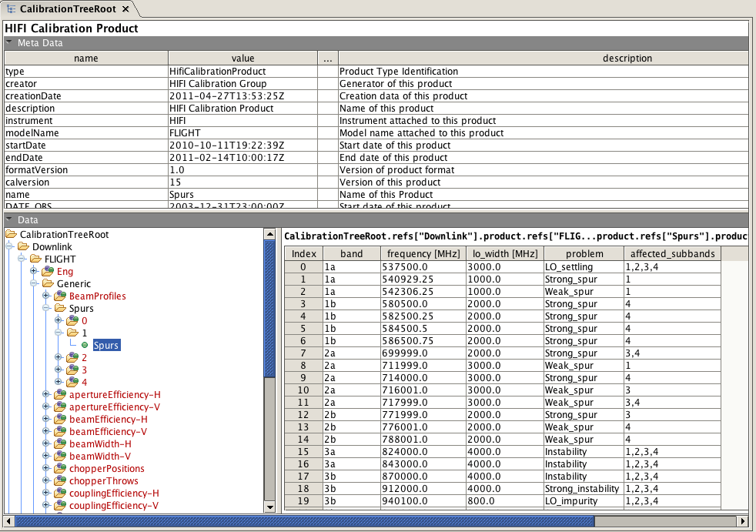Click the BeamProfiles product folder icon
The image size is (756, 532).
(60, 296)
